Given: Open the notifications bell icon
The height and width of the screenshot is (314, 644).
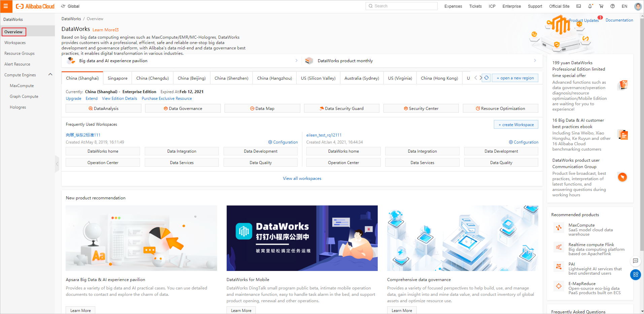Looking at the screenshot, I should (590, 6).
